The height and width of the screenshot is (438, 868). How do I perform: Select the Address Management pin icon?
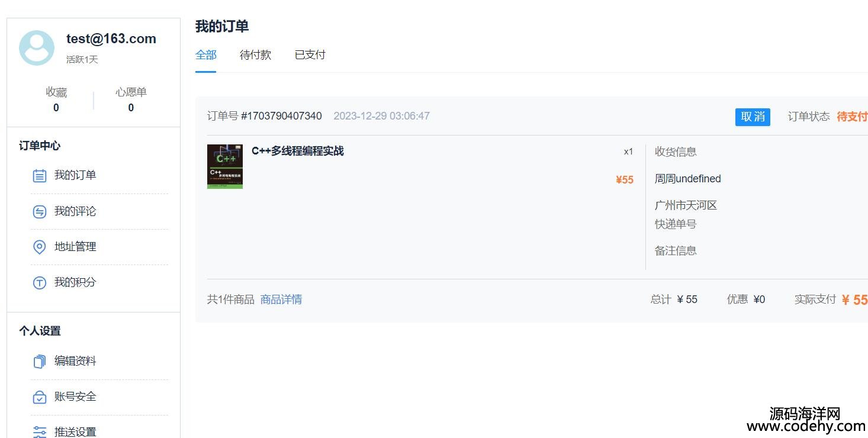(40, 247)
